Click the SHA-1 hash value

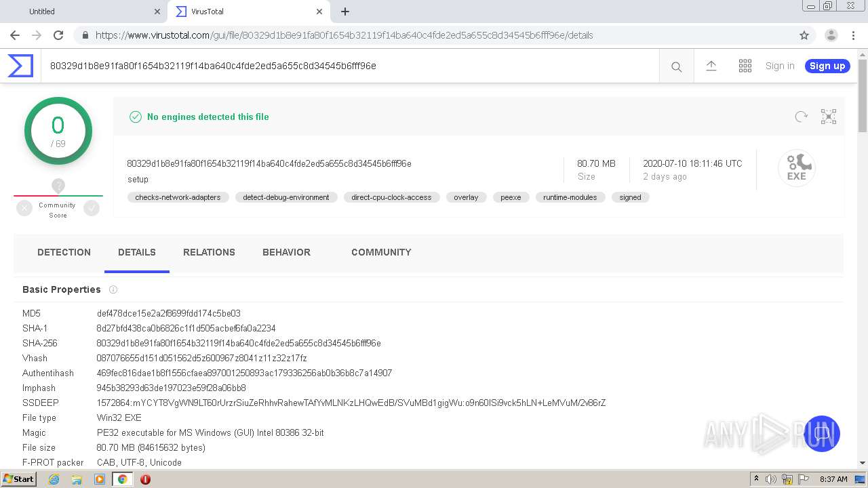[186, 328]
